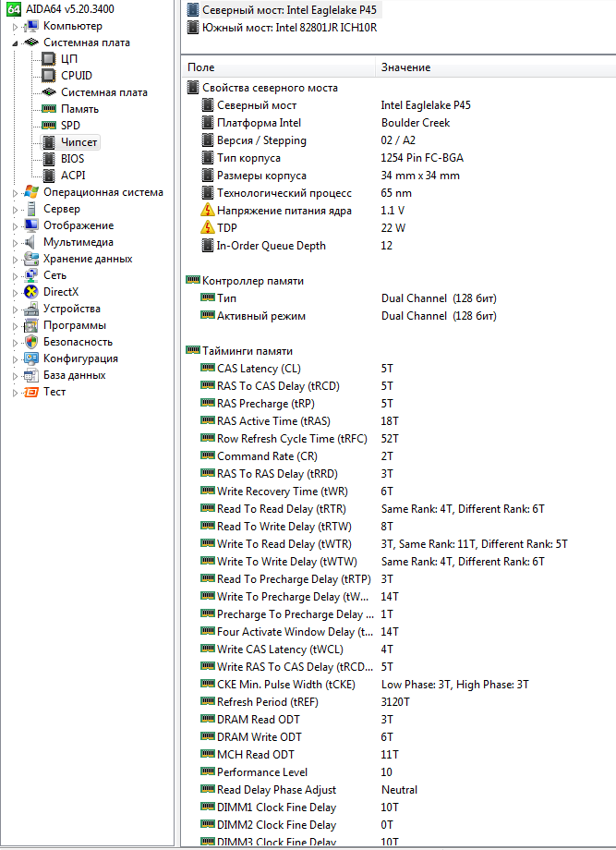Click the Read Delay Phase Adjust row
The width and height of the screenshot is (616, 850).
click(x=399, y=790)
